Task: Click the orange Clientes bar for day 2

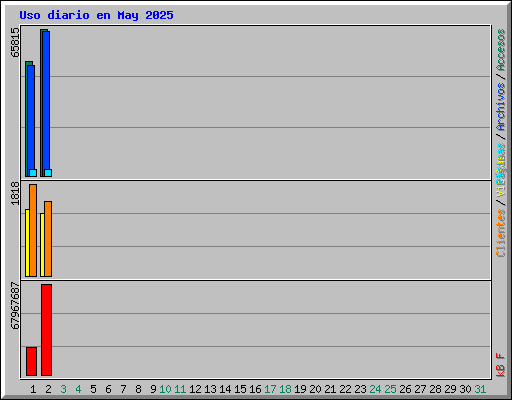Action: coord(48,239)
